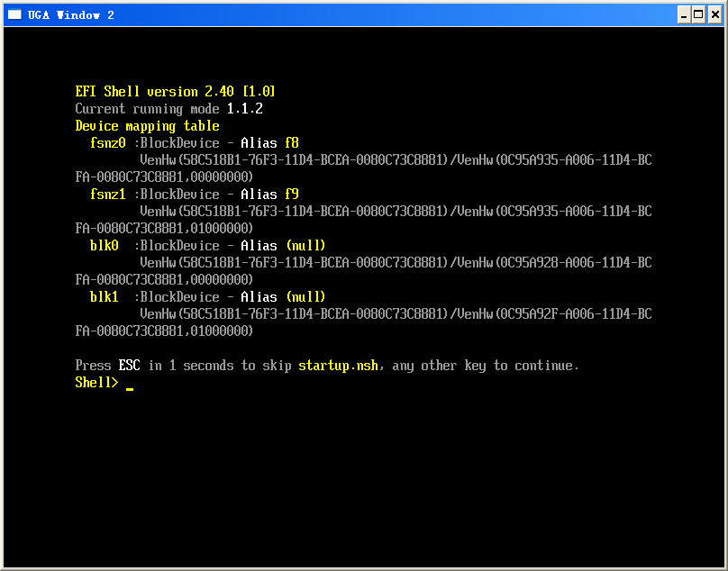The image size is (728, 571).
Task: Click the '(null)' alias of blk0
Action: click(306, 246)
